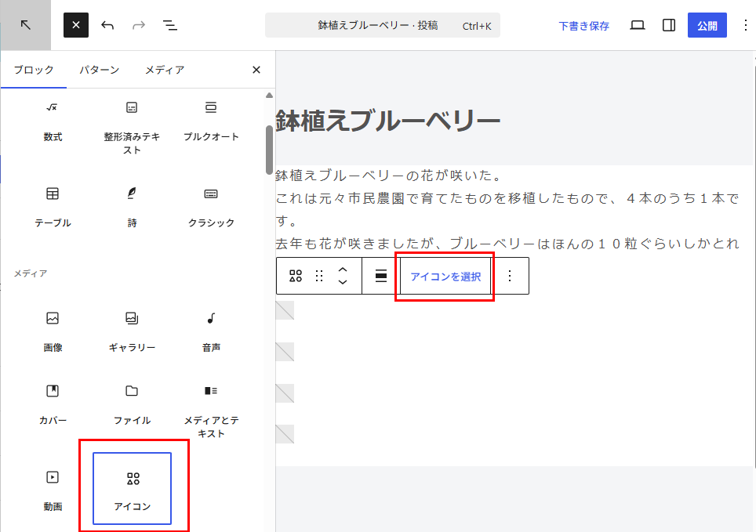Move the block down with the down chevron
756x532 pixels.
point(343,282)
